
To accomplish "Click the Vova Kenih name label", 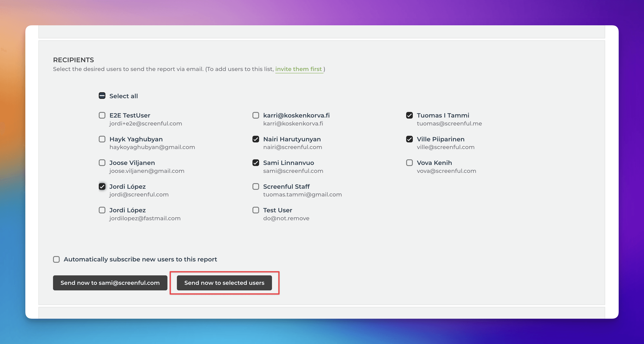I will coord(434,163).
